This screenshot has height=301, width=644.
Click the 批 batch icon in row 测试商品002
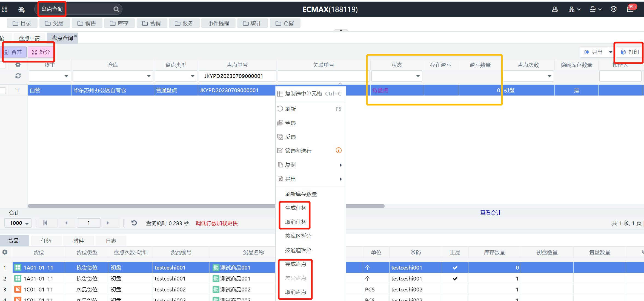(216, 289)
